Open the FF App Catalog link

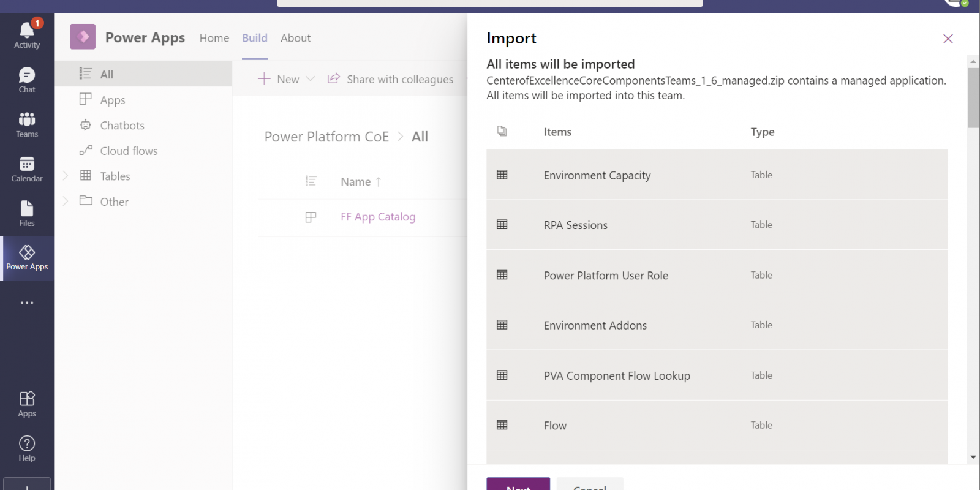pos(378,217)
